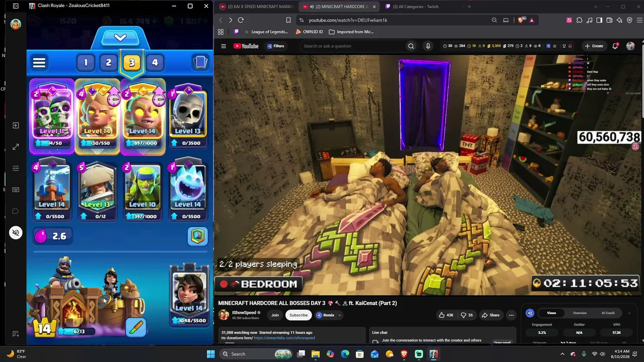Open the Imported from Mic... bookmarks folder
Viewport: 644px width, 362px height.
(351, 32)
